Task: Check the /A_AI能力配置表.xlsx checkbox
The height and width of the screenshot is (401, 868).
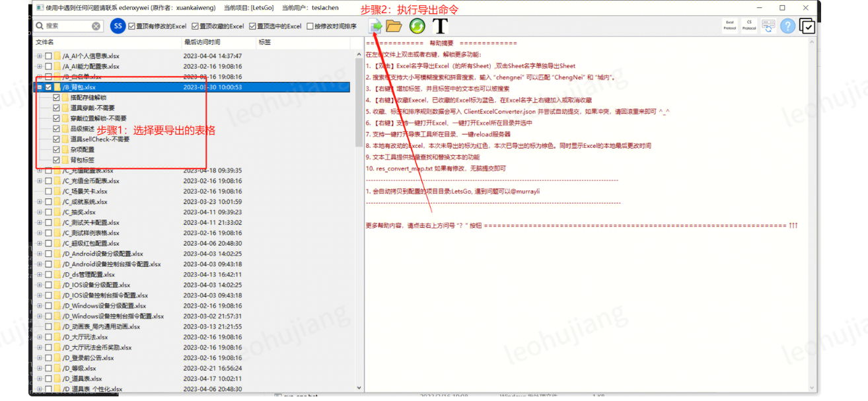Action: click(x=48, y=67)
